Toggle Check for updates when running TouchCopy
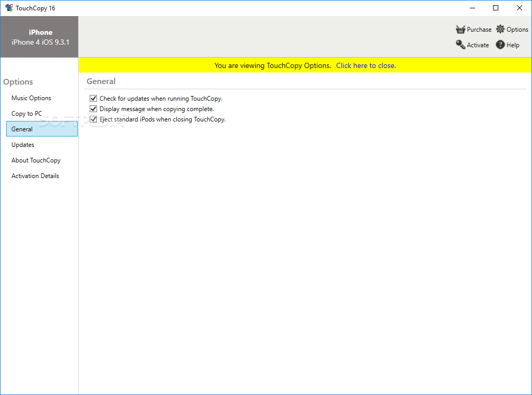This screenshot has height=395, width=532. click(x=93, y=99)
